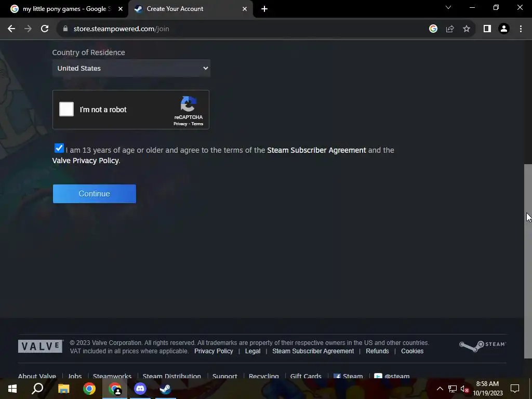
Task: Open File Explorer from taskbar
Action: 63,389
